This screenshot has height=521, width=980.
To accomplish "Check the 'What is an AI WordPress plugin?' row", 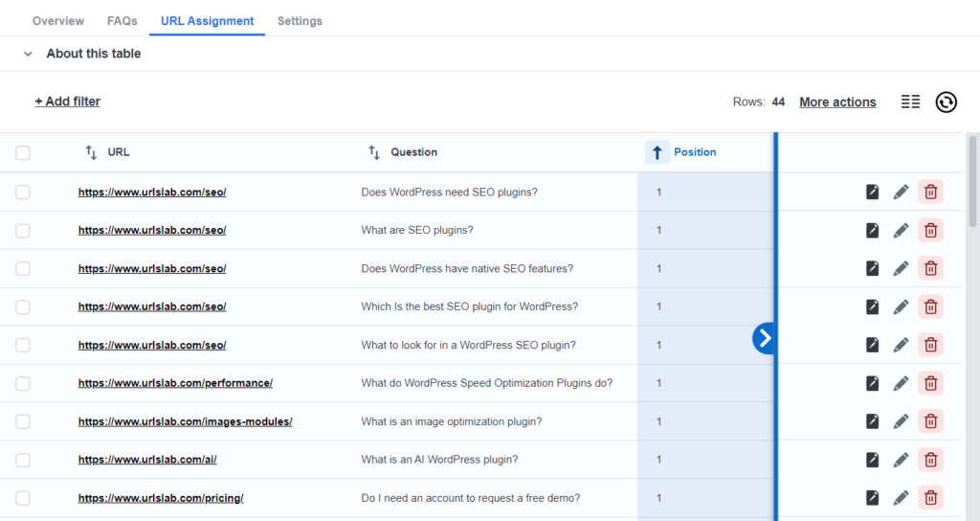I will pos(23,461).
